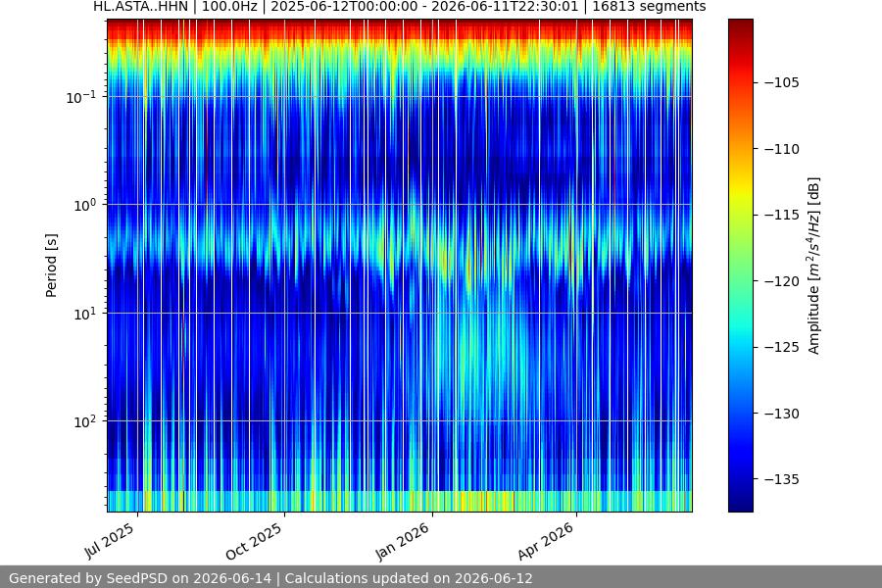Select the 'Period [s]' y-axis title
This screenshot has height=588, width=882.
(x=51, y=266)
